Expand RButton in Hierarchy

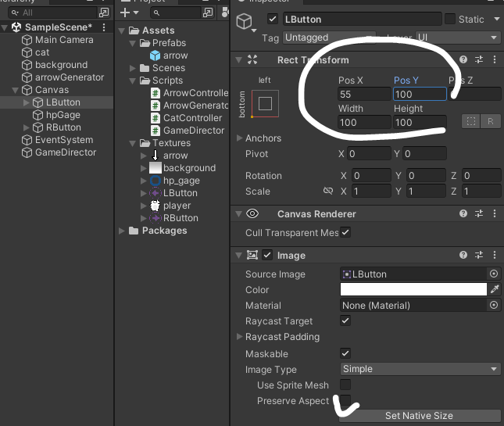26,127
